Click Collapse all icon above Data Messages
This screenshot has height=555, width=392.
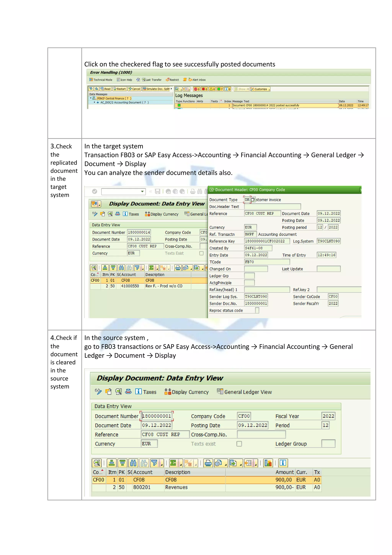(x=96, y=89)
